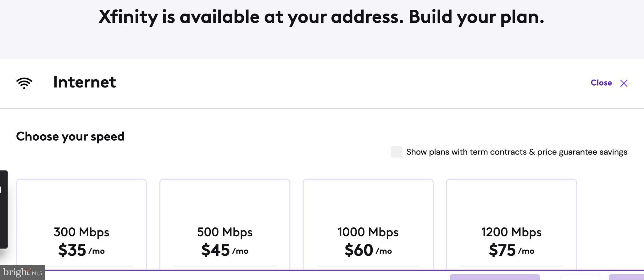This screenshot has width=644, height=280.
Task: Click the $35 /mo price
Action: pyautogui.click(x=81, y=250)
